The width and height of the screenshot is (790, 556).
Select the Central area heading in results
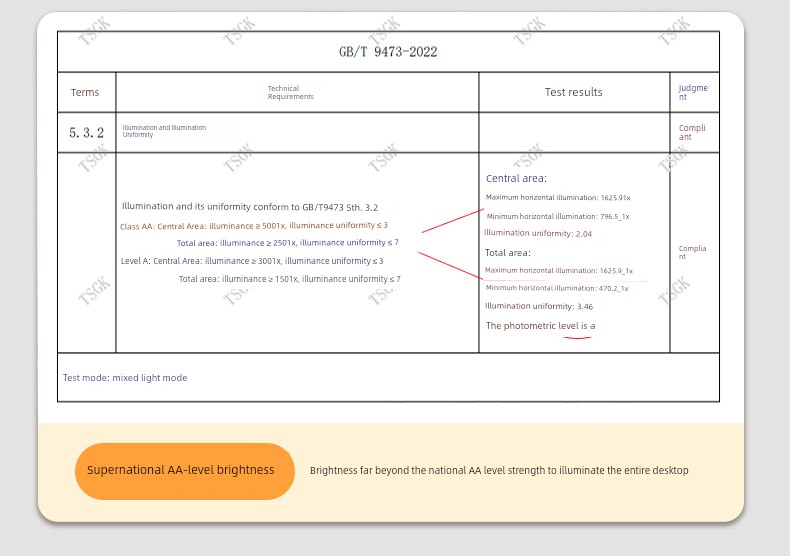[x=516, y=178]
